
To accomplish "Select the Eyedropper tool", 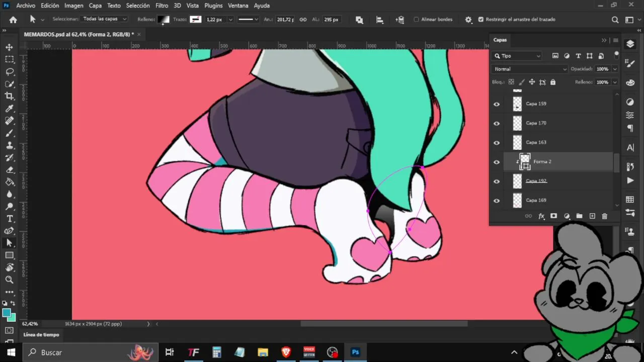I will click(x=9, y=109).
